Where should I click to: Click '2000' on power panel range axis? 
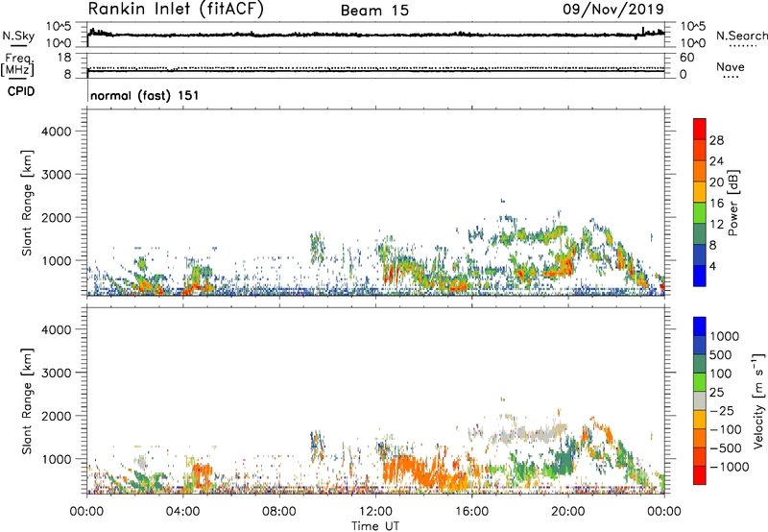56,217
